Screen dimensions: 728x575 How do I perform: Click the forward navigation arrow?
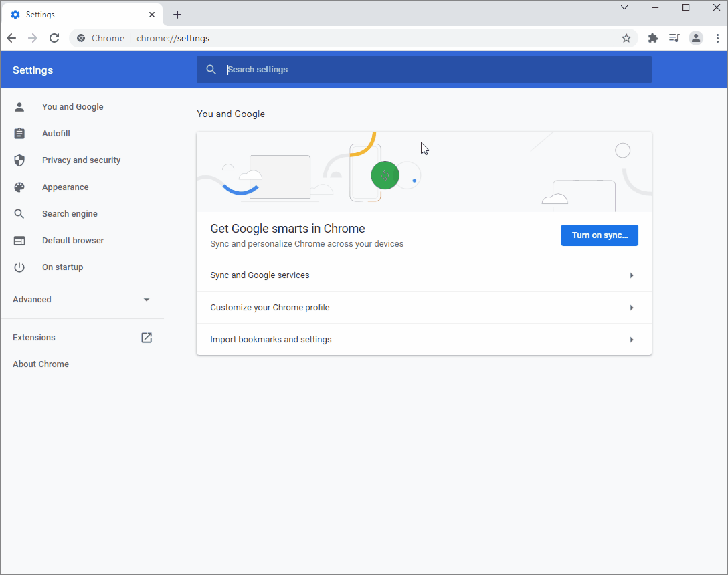(33, 38)
